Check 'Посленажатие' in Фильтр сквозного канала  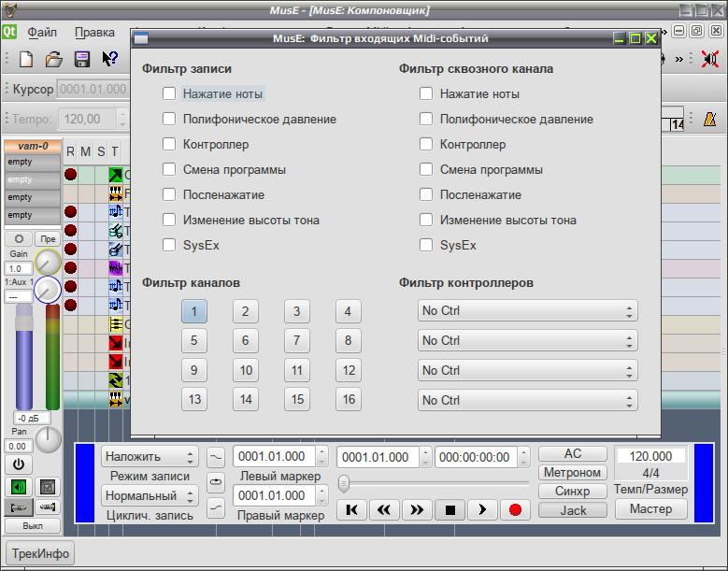tap(426, 194)
